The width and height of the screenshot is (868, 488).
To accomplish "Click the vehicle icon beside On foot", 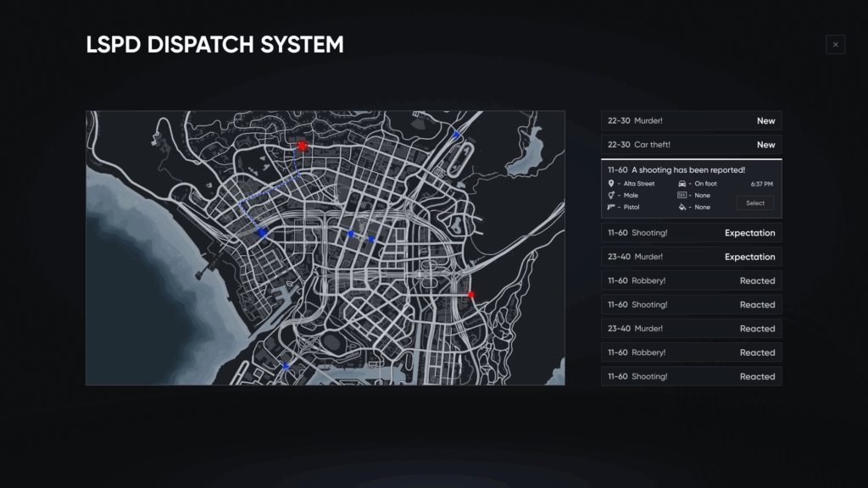I will click(682, 184).
